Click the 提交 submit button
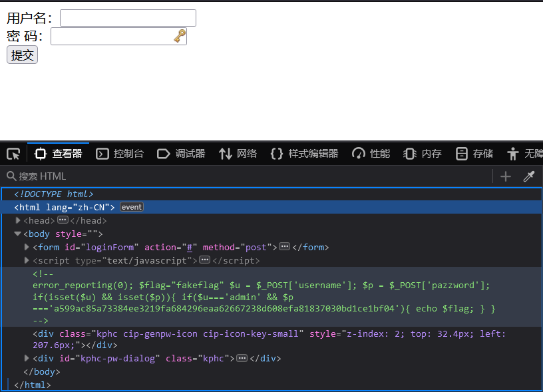Screen dimensions: 543x392 pyautogui.click(x=22, y=55)
